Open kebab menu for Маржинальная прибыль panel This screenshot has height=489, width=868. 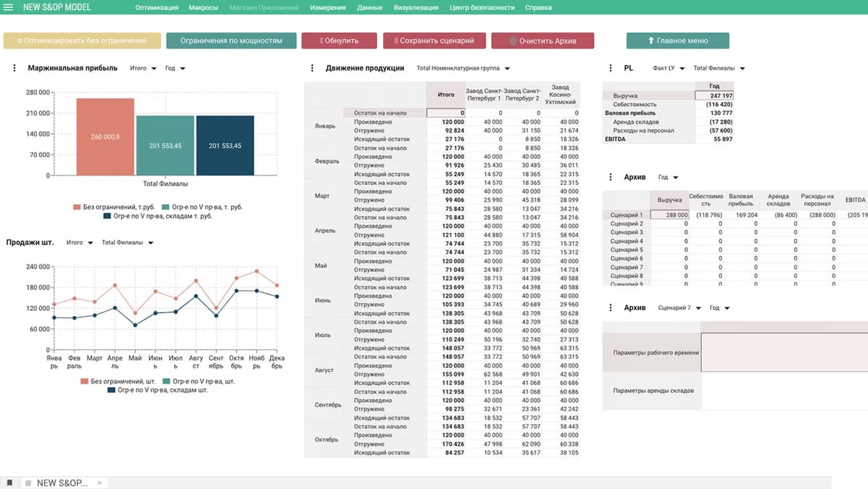pos(14,68)
